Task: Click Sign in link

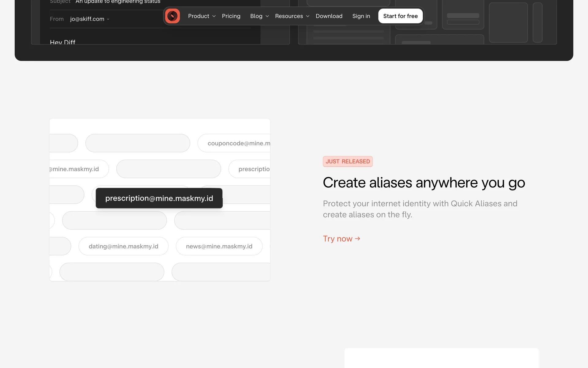Action: (361, 16)
